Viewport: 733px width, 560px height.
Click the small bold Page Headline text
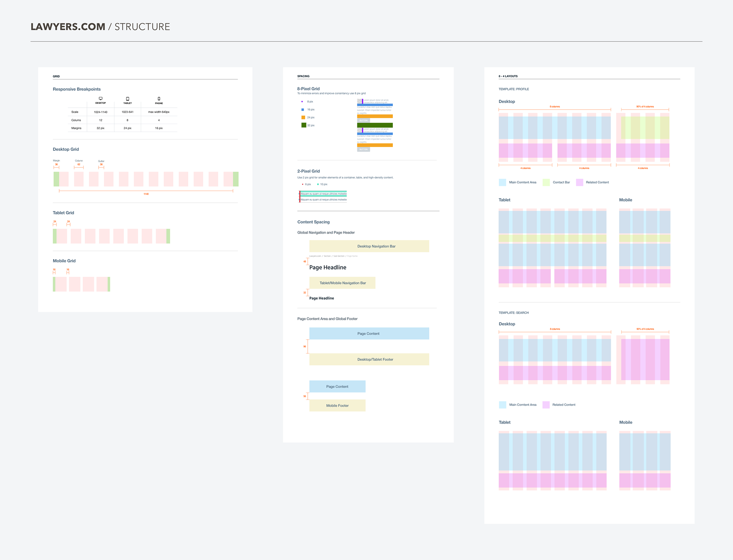321,298
